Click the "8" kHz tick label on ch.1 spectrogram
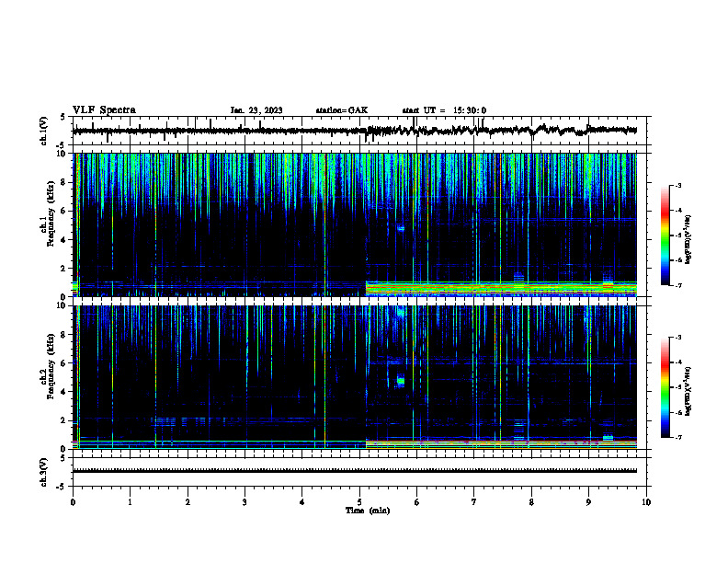728x563 pixels. click(x=64, y=182)
